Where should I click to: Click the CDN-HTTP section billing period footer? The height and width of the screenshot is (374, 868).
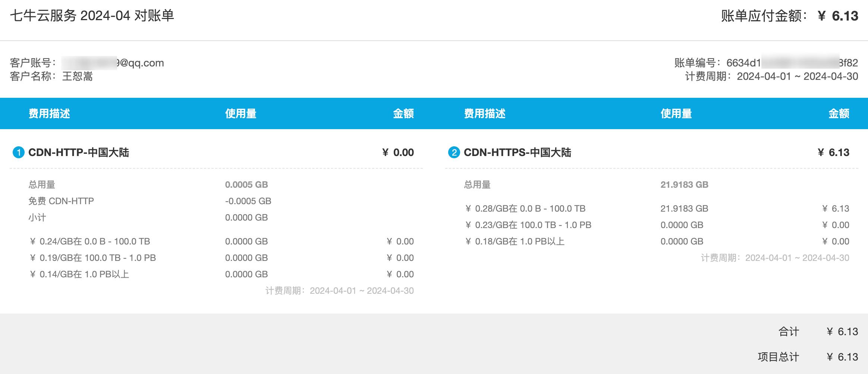[340, 290]
